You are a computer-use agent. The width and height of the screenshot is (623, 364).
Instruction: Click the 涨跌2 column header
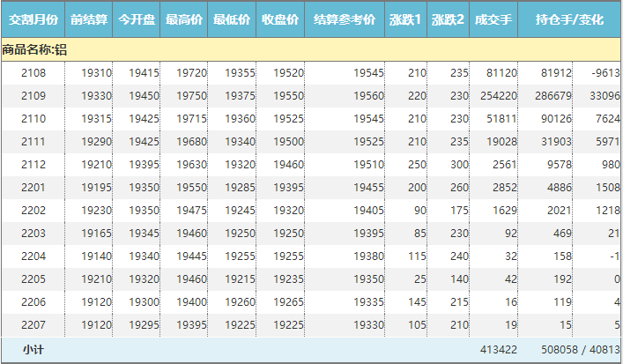coord(448,19)
